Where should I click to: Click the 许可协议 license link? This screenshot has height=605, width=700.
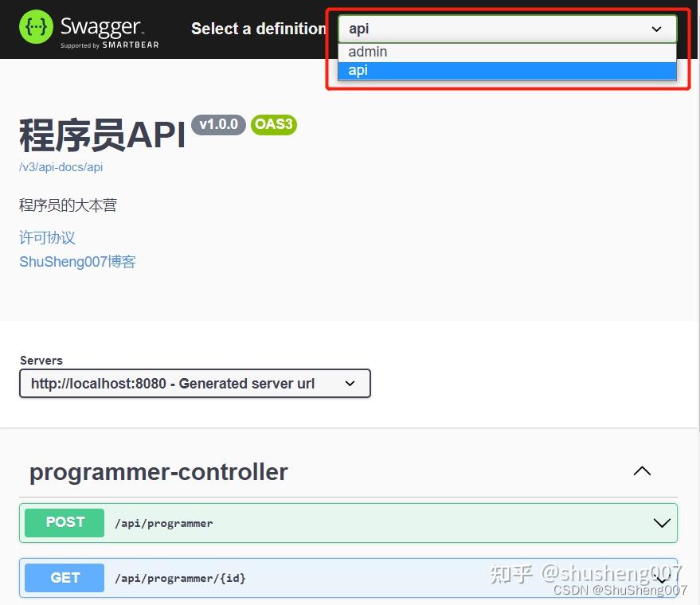pyautogui.click(x=46, y=237)
